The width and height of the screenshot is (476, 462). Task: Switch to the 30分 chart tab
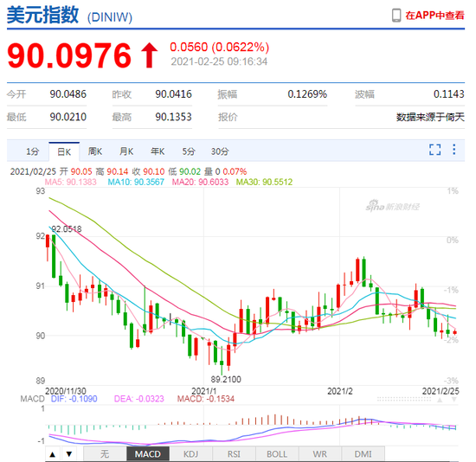(x=220, y=151)
